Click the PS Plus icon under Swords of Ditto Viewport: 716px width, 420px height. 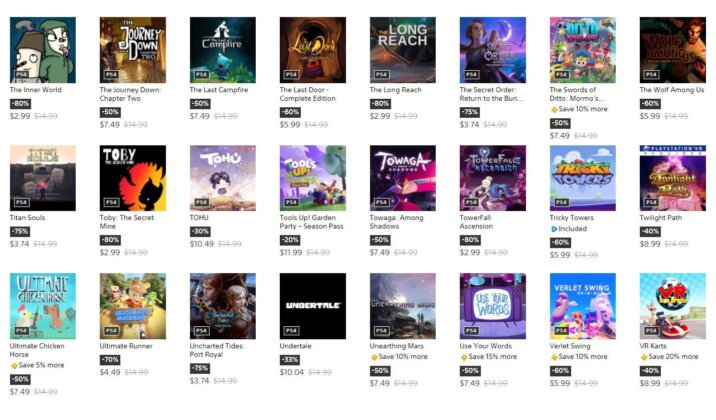point(554,110)
